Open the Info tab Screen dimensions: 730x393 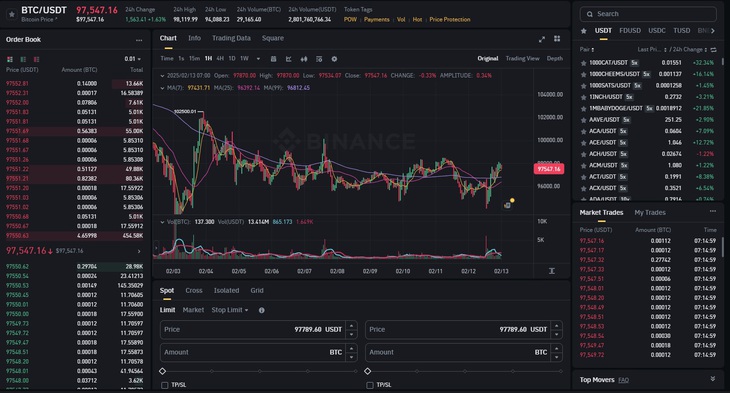(194, 38)
